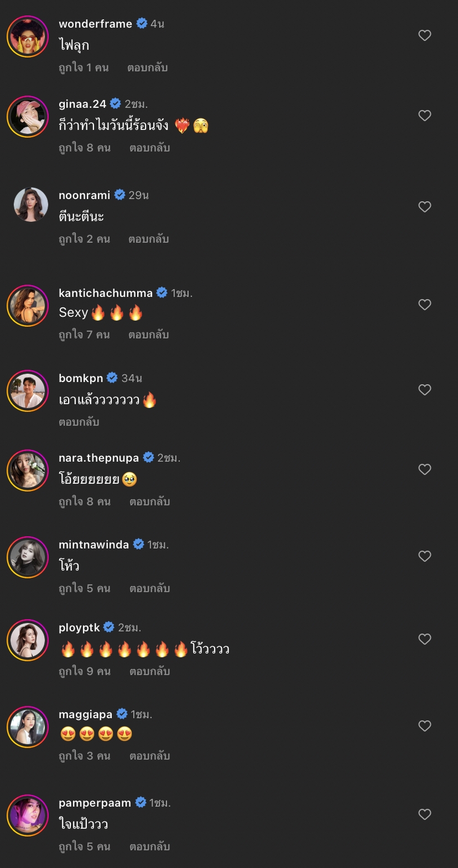Tap heart on ginaa.24's comment
Image resolution: width=458 pixels, height=868 pixels.
[425, 116]
